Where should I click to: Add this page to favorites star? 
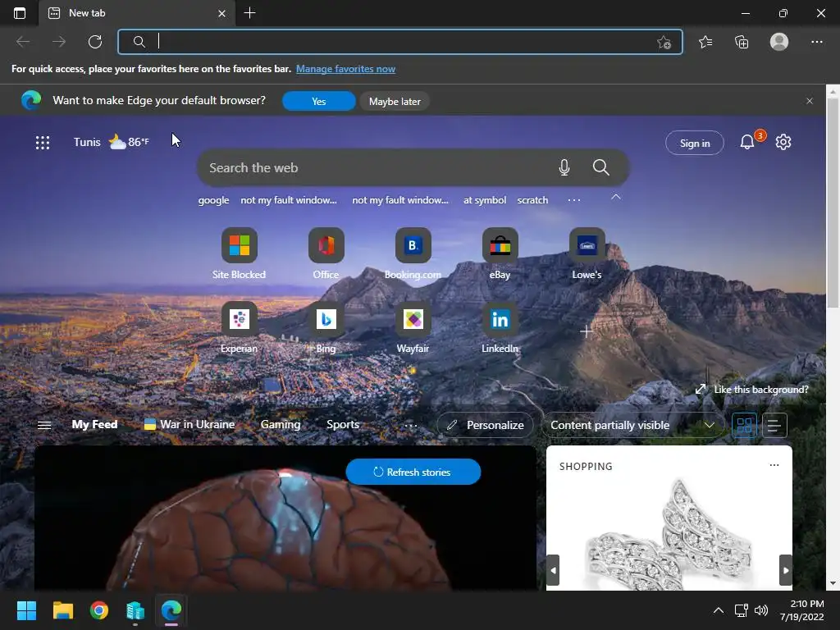[x=664, y=43]
